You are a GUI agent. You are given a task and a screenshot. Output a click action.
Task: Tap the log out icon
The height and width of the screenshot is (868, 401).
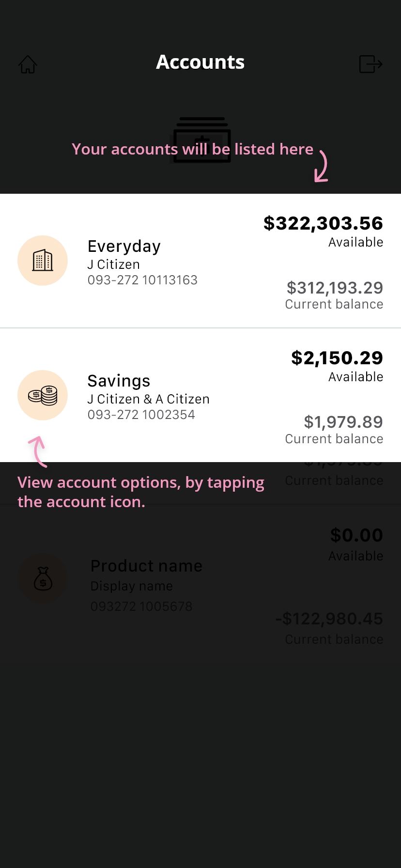[x=371, y=64]
